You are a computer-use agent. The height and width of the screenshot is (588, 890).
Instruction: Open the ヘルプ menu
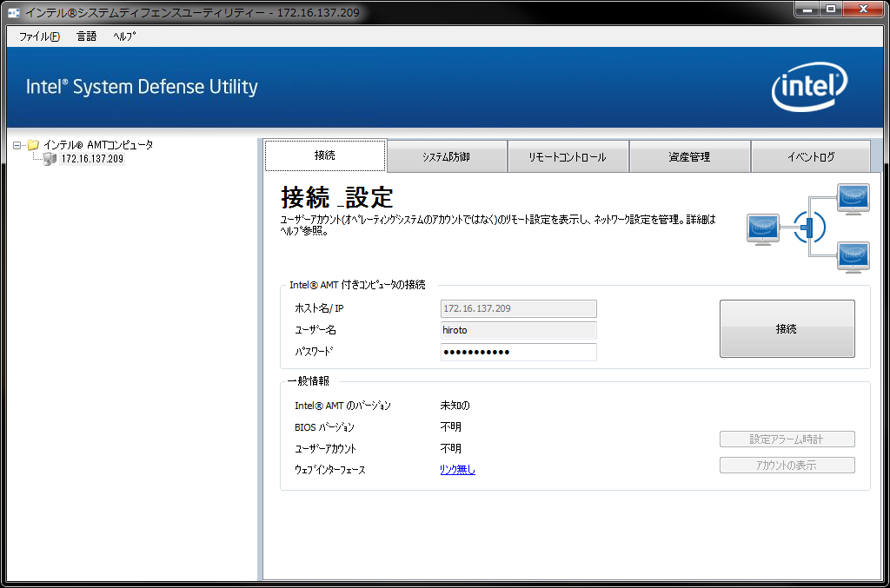coord(124,36)
